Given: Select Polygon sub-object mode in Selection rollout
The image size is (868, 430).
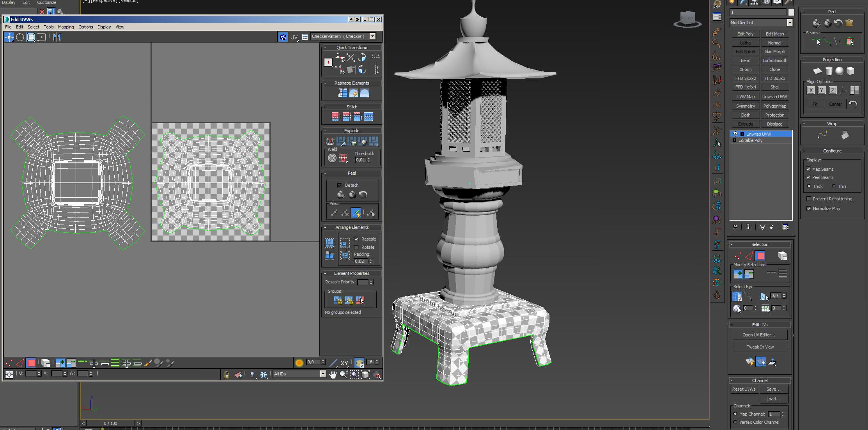Looking at the screenshot, I should click(760, 256).
